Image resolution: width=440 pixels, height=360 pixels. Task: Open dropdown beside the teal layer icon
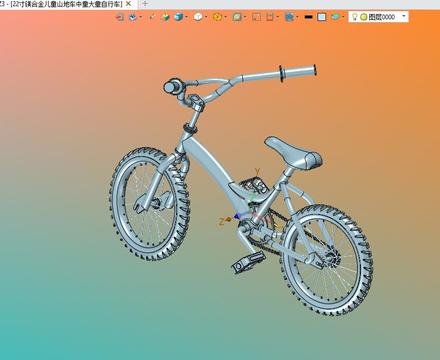click(x=343, y=17)
